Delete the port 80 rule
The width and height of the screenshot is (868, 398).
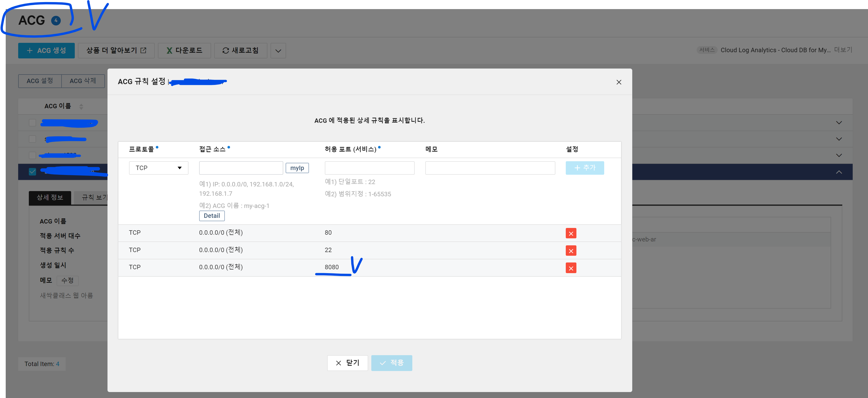[x=571, y=233]
